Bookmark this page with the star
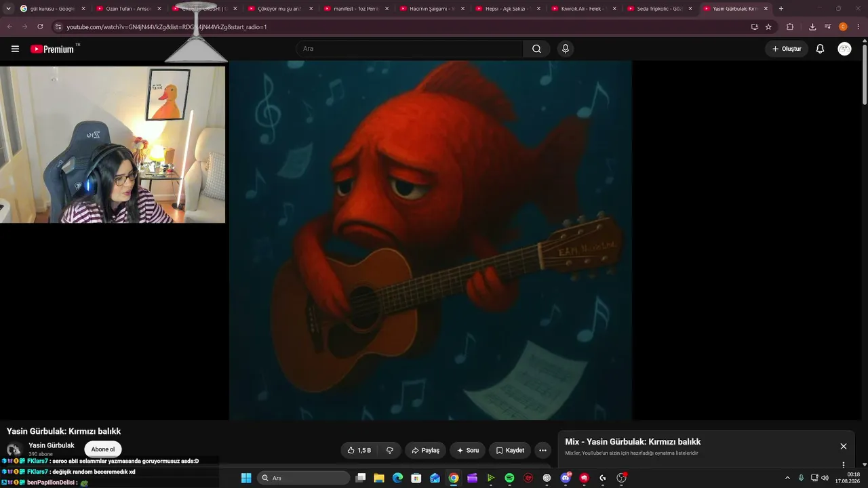This screenshot has width=868, height=488. pos(768,27)
